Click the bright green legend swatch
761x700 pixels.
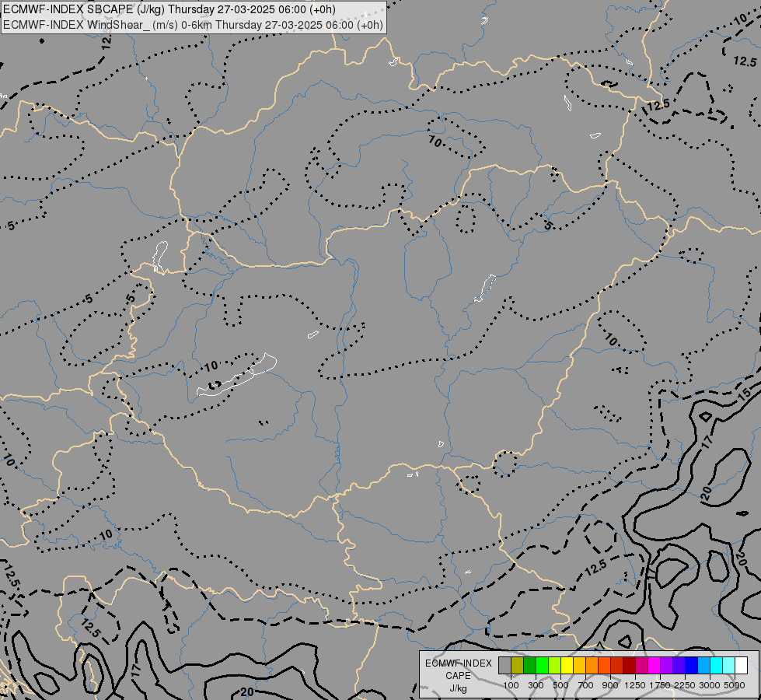(x=542, y=665)
